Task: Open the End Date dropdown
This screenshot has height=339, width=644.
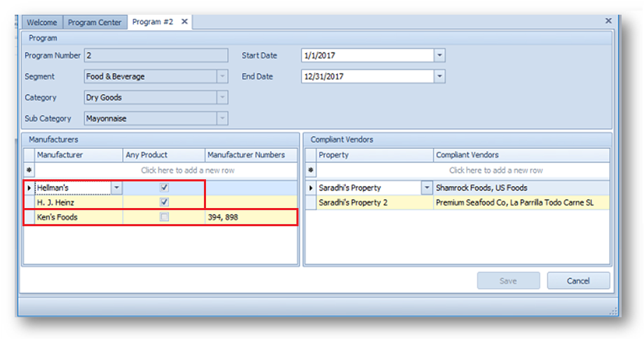Action: (439, 76)
